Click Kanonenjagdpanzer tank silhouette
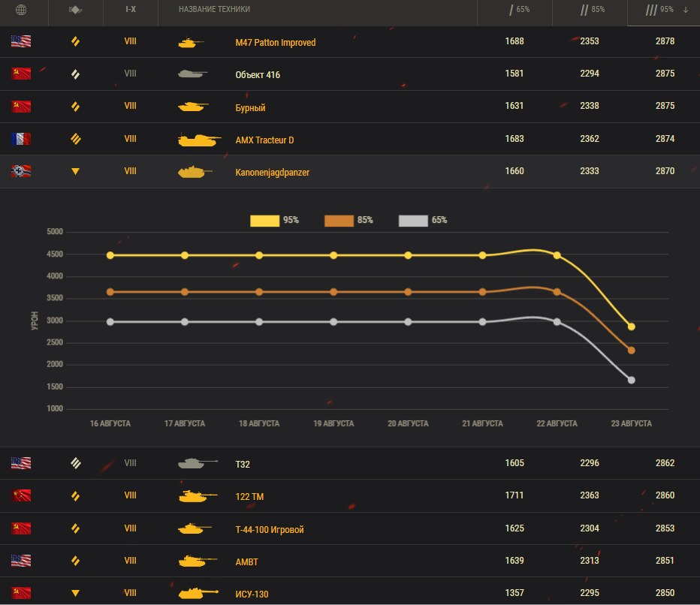This screenshot has width=700, height=605. [195, 172]
